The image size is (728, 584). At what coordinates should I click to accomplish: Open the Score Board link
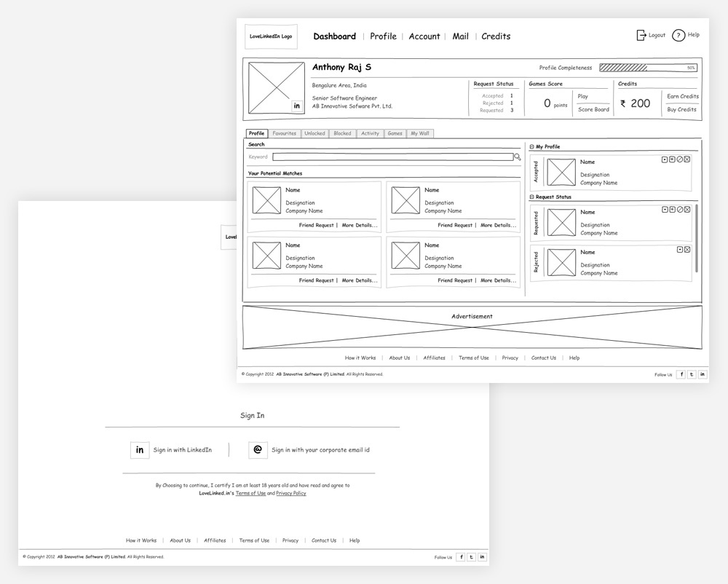[x=593, y=109]
